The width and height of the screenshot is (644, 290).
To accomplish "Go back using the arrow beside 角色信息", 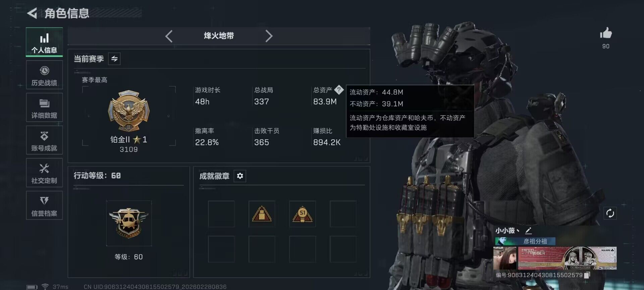I will pos(32,13).
